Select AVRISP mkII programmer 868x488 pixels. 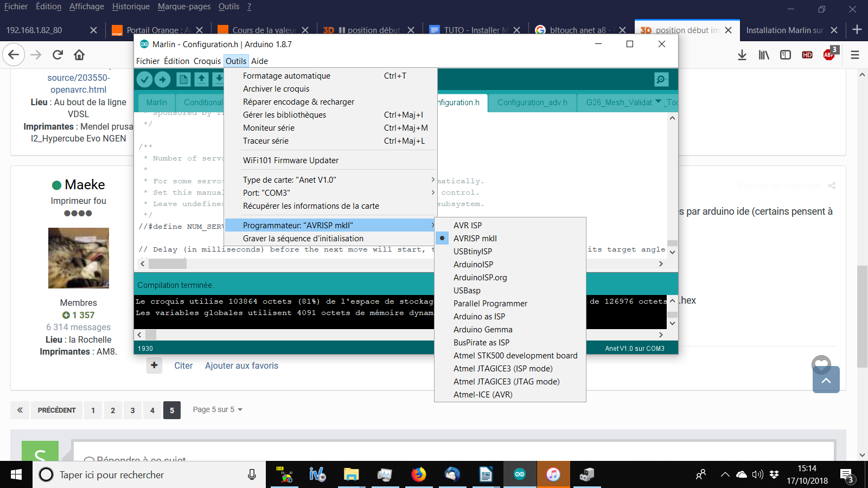coord(510,239)
